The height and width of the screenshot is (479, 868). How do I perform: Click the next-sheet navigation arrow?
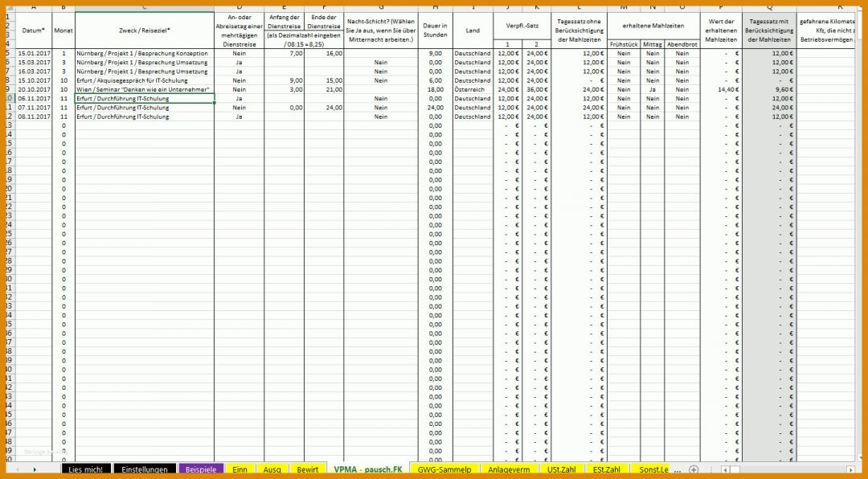coord(35,469)
